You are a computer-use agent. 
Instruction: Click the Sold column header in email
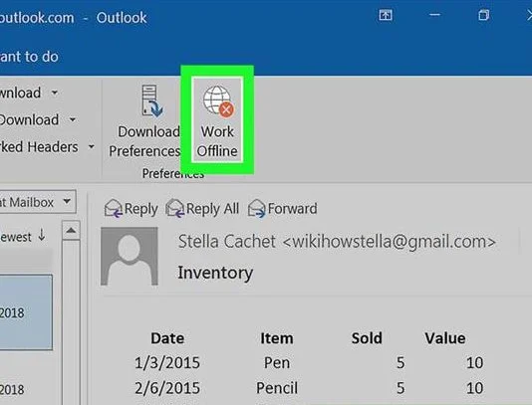pos(367,338)
